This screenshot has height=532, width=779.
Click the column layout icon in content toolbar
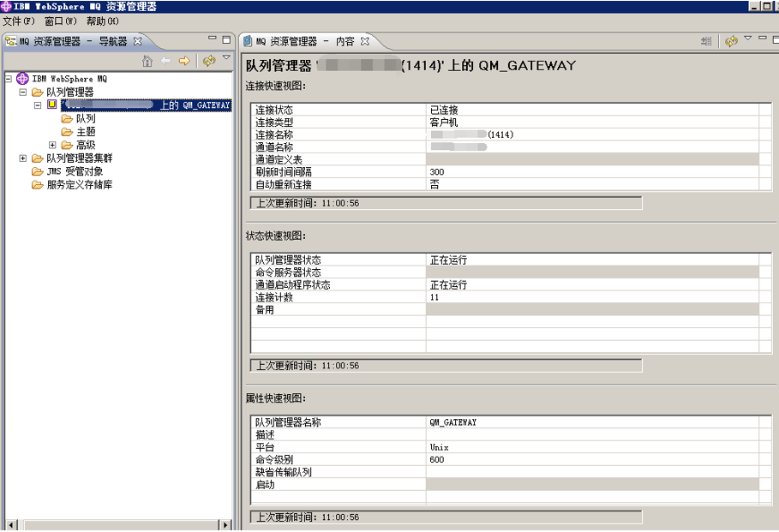pos(706,41)
